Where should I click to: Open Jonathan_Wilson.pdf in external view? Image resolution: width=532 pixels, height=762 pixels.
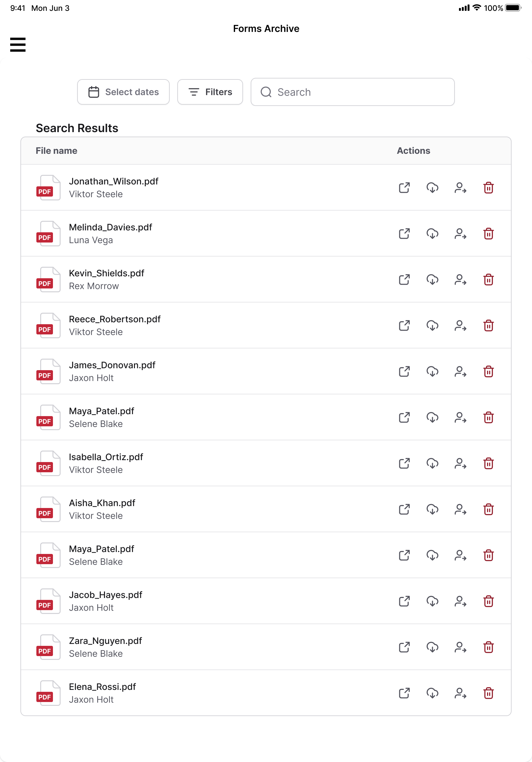click(x=404, y=188)
